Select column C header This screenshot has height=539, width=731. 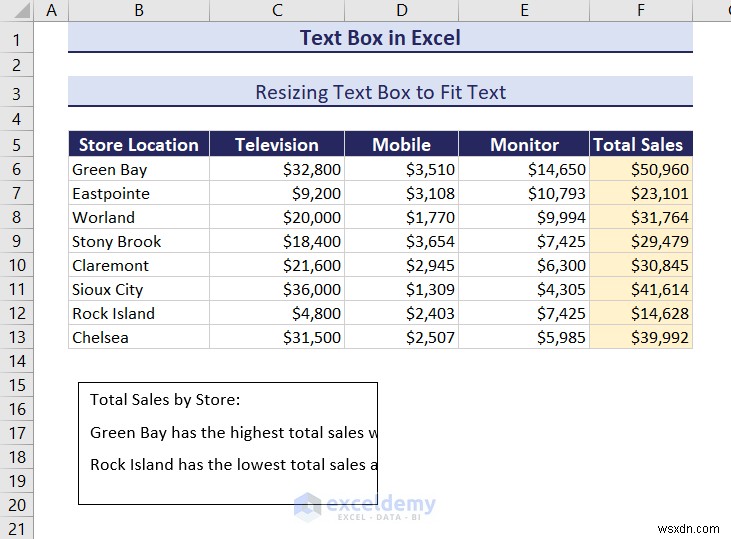277,10
